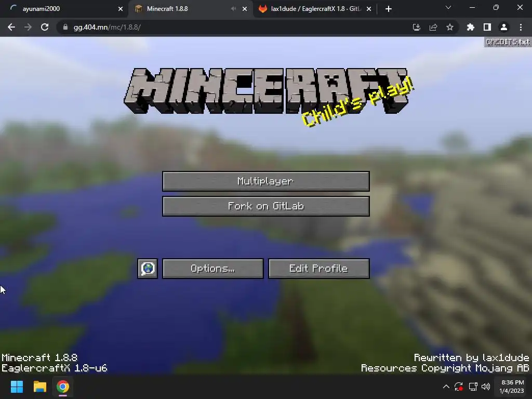Switch to the lax1dude EaglercraftX GitLab tab
Screen dimensions: 532x399
(315, 9)
